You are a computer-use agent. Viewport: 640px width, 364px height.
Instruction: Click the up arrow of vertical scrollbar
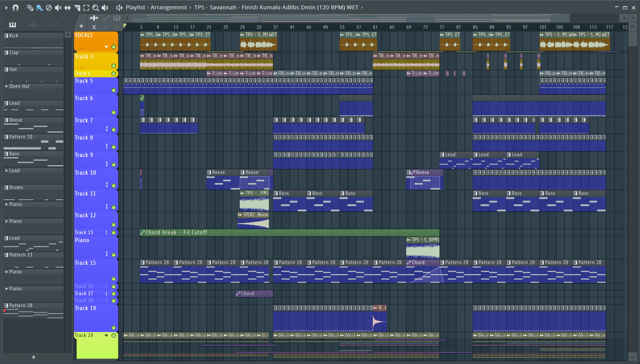coord(632,27)
